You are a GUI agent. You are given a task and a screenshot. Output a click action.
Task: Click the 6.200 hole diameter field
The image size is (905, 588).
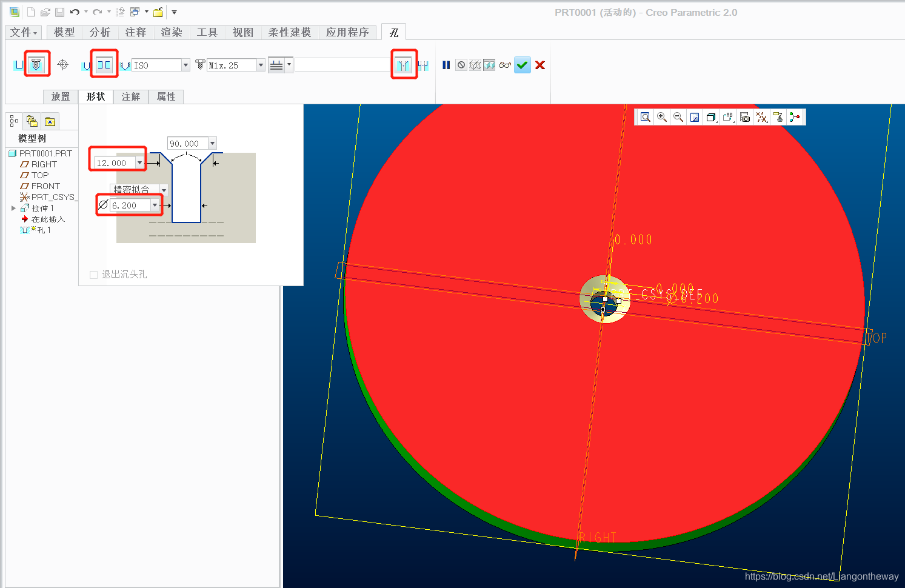[130, 205]
